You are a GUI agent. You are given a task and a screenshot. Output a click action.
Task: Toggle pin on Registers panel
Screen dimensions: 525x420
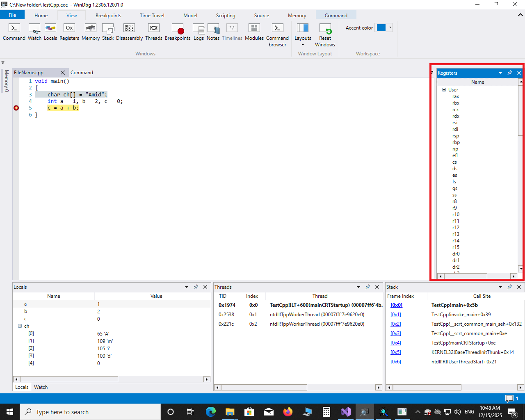click(510, 73)
